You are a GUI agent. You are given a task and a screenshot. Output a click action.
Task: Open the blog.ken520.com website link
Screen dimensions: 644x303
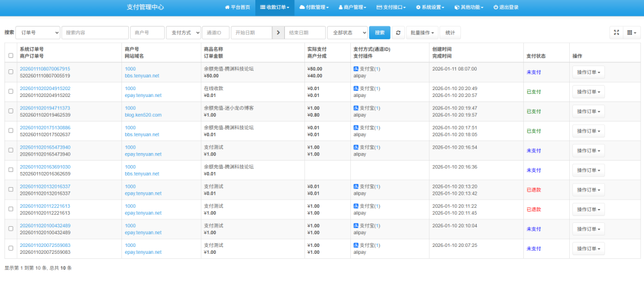tap(143, 115)
